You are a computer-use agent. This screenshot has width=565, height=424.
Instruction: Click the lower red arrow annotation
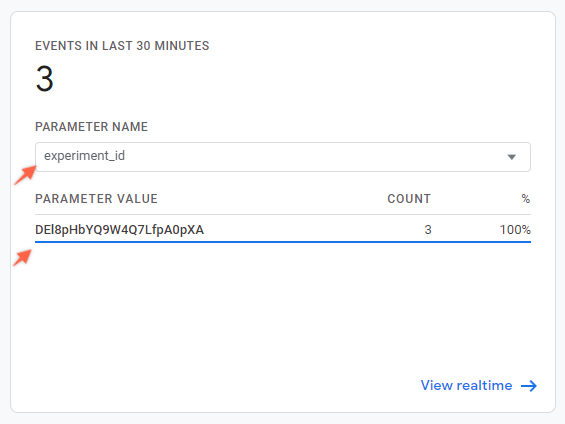click(x=22, y=258)
